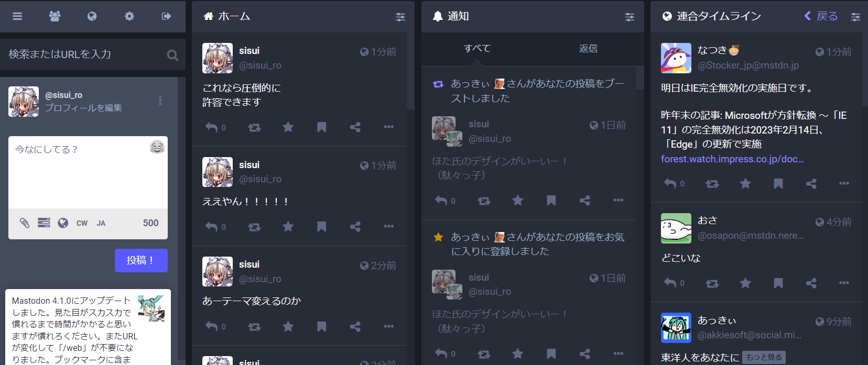Favourite the ええやん post with star
Viewport: 868px width, 365px height.
[288, 227]
